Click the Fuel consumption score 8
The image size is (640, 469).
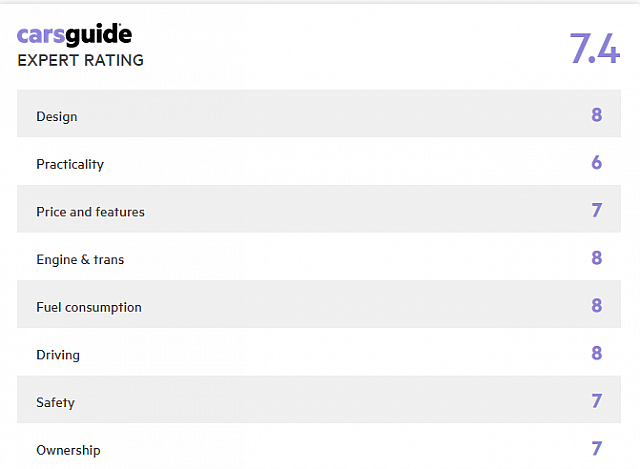click(x=597, y=305)
